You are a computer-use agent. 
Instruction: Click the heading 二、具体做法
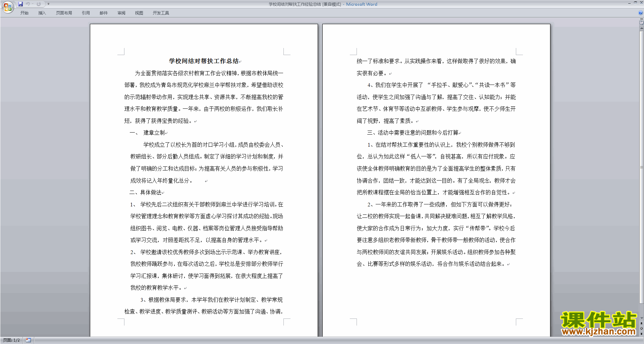click(146, 192)
